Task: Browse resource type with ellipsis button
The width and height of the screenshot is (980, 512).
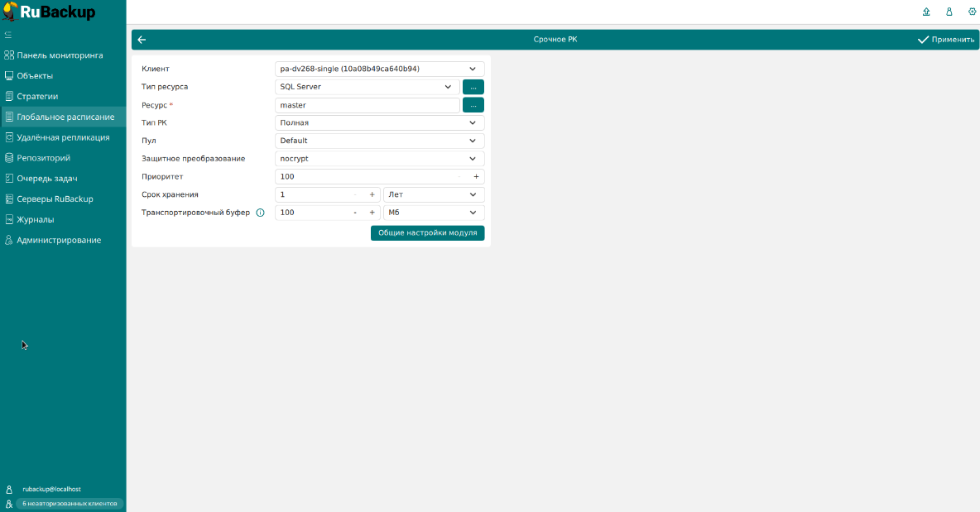Action: (473, 87)
